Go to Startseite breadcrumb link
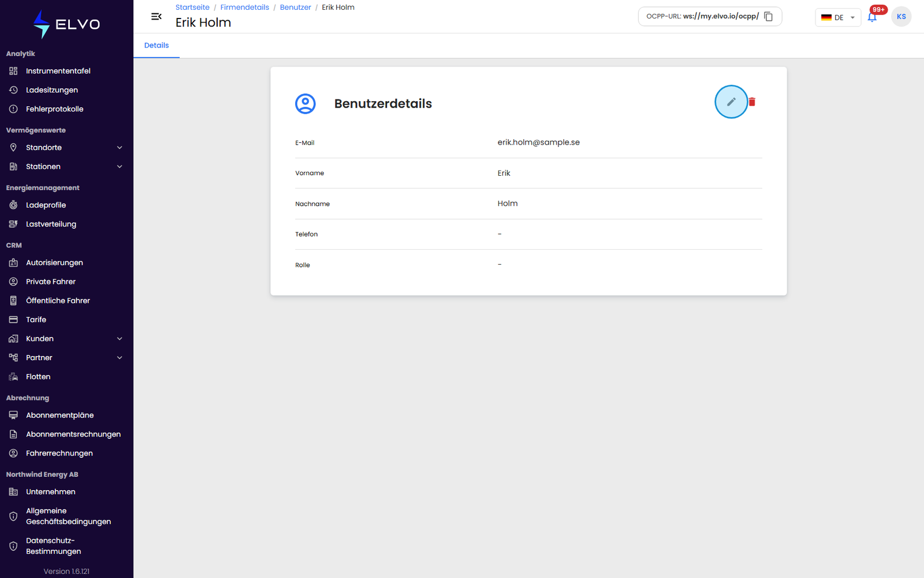The image size is (924, 578). click(x=192, y=8)
